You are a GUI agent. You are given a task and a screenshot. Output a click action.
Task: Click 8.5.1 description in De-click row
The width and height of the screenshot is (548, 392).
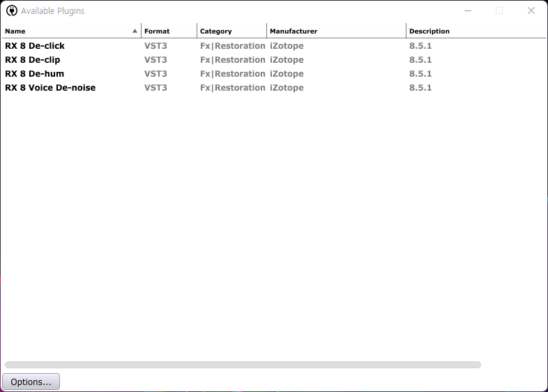[420, 46]
